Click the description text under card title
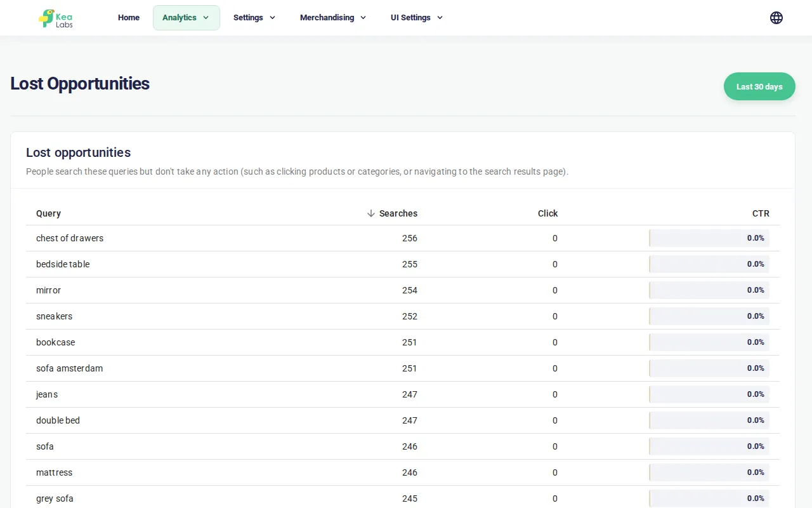 click(298, 171)
